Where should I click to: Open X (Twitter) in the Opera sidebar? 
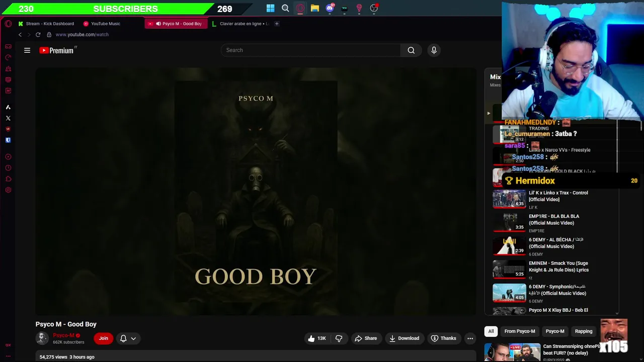(x=8, y=118)
